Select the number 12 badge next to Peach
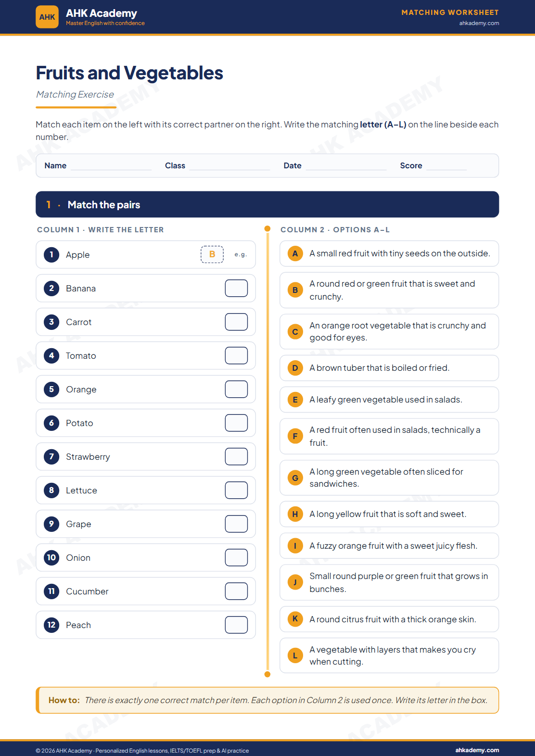The height and width of the screenshot is (756, 535). (x=51, y=625)
